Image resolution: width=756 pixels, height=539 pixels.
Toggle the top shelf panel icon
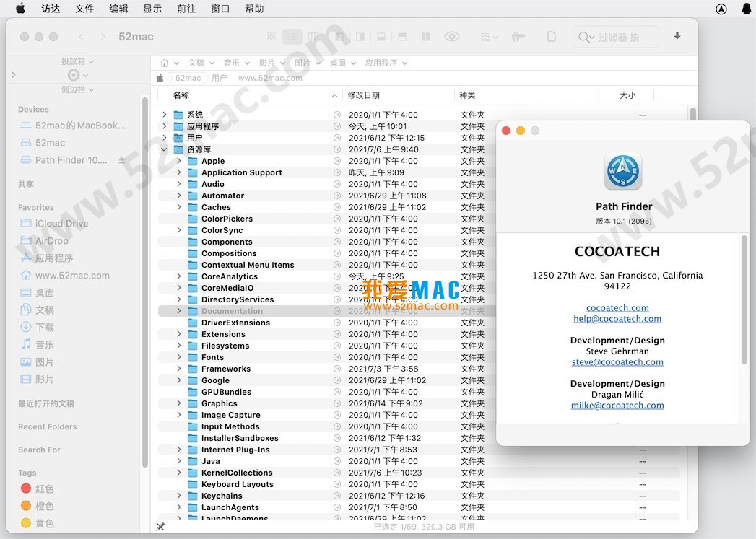(402, 37)
